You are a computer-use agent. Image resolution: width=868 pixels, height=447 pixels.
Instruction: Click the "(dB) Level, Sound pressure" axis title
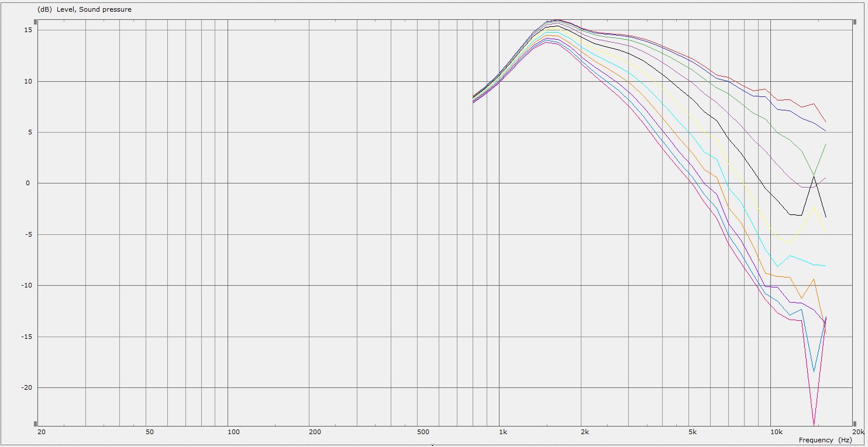[x=84, y=9]
